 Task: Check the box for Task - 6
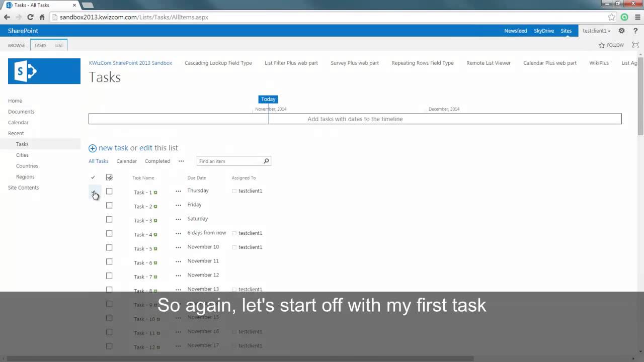tap(109, 261)
